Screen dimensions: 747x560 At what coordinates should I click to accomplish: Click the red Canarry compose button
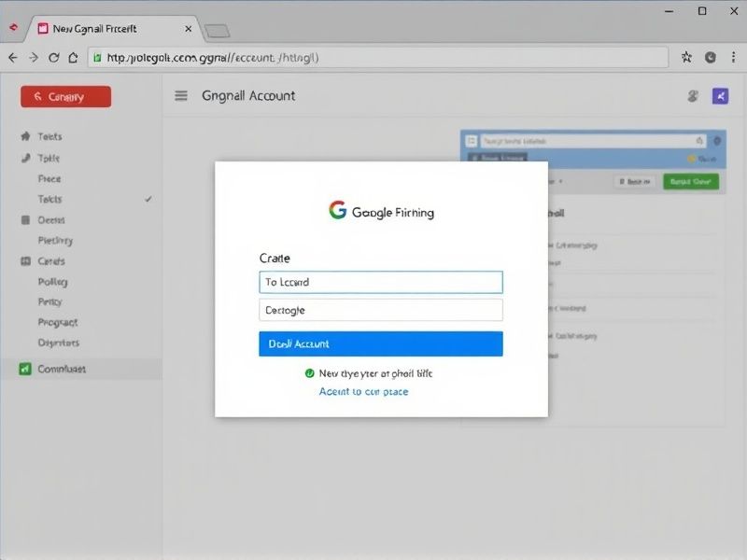(65, 97)
